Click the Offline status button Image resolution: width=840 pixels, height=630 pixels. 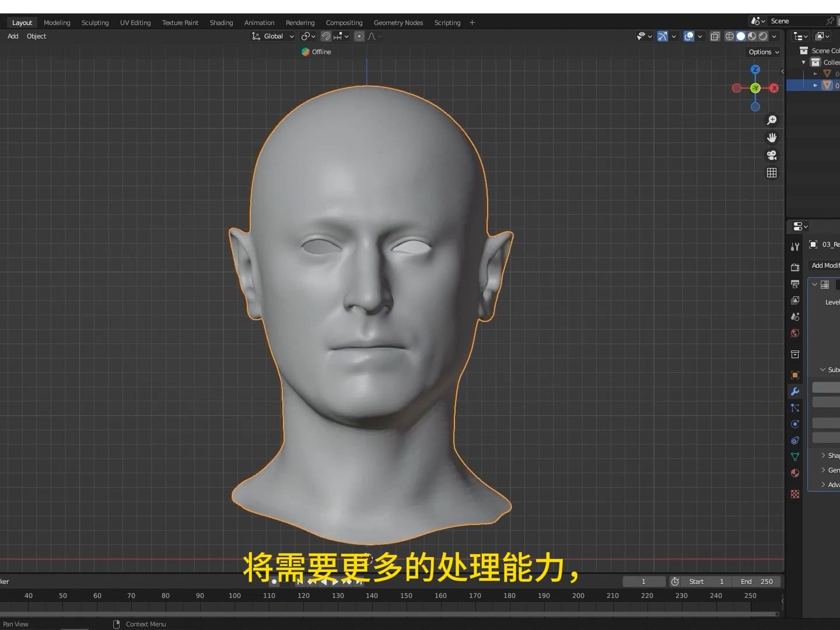(x=316, y=52)
